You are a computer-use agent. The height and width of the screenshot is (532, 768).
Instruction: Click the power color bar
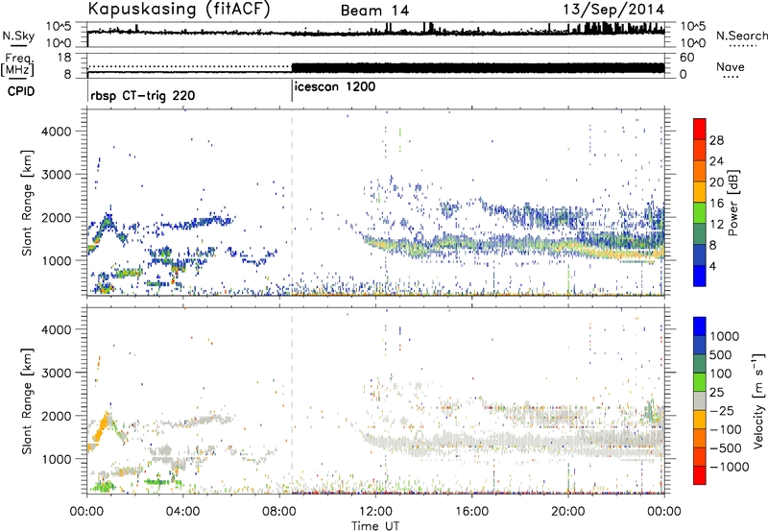point(700,202)
